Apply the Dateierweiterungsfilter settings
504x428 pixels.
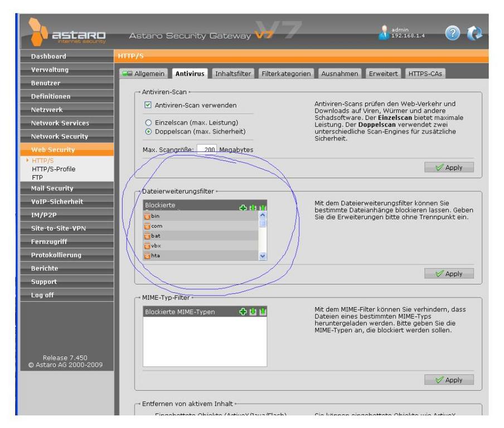449,274
